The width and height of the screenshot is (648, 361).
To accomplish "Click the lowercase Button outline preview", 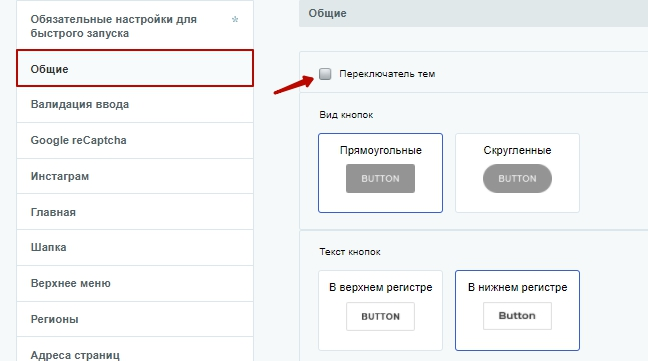I will point(517,316).
